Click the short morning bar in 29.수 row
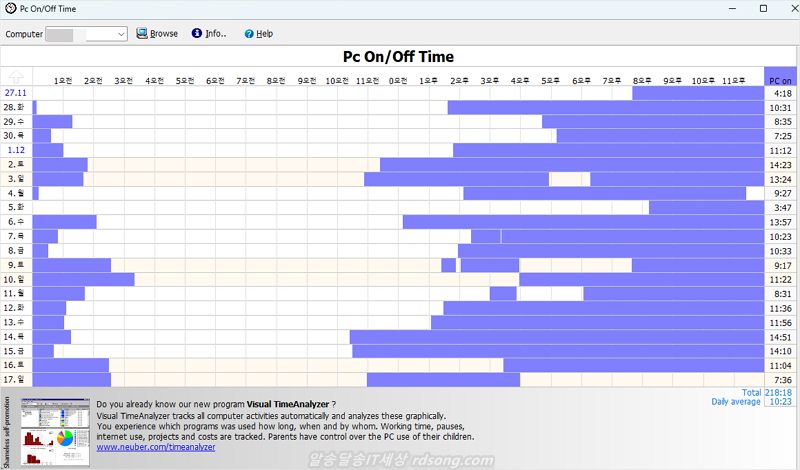 tap(52, 122)
